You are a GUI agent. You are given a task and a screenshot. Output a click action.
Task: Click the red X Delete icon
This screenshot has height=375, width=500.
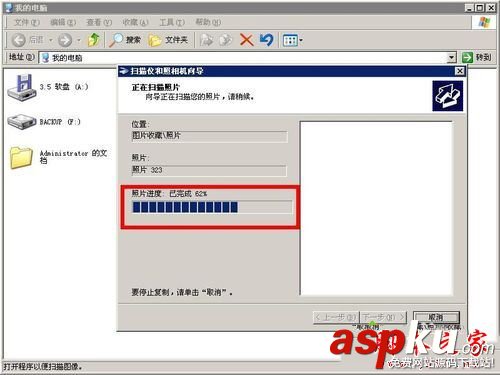pos(246,40)
